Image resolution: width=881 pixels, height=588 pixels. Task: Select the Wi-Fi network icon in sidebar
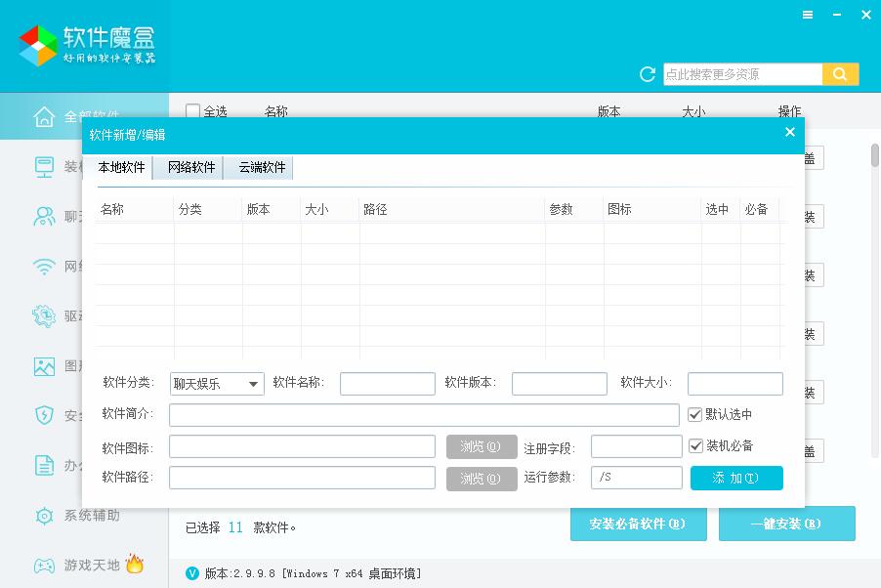coord(44,266)
